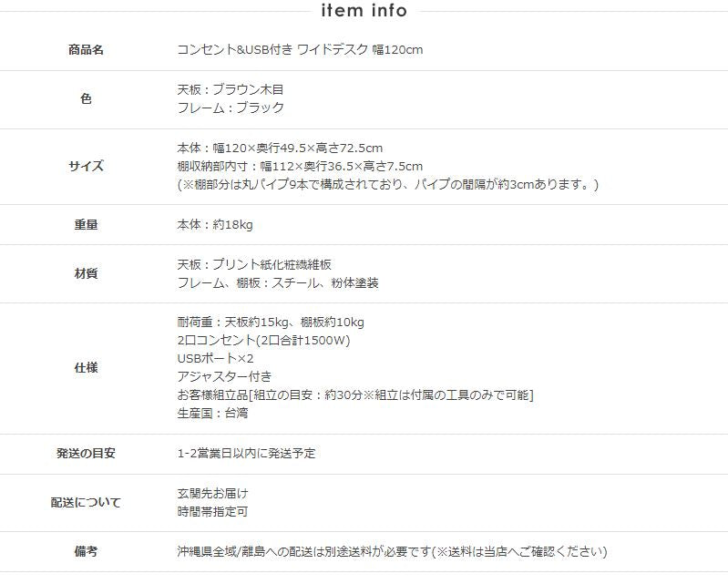Viewport: 728px width, 584px height.
Task: Click the "item info" section heading
Action: (x=364, y=11)
